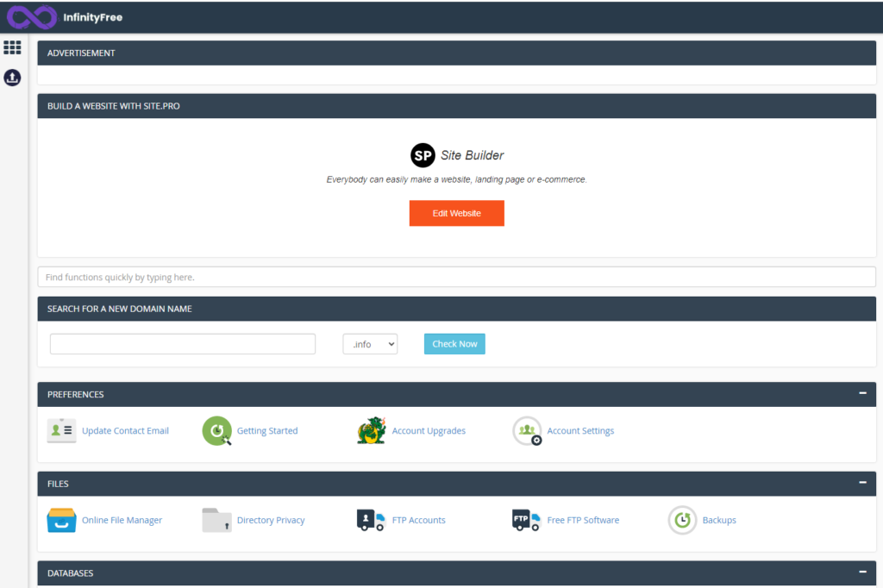
Task: Open the Online File Manager link
Action: pos(122,520)
